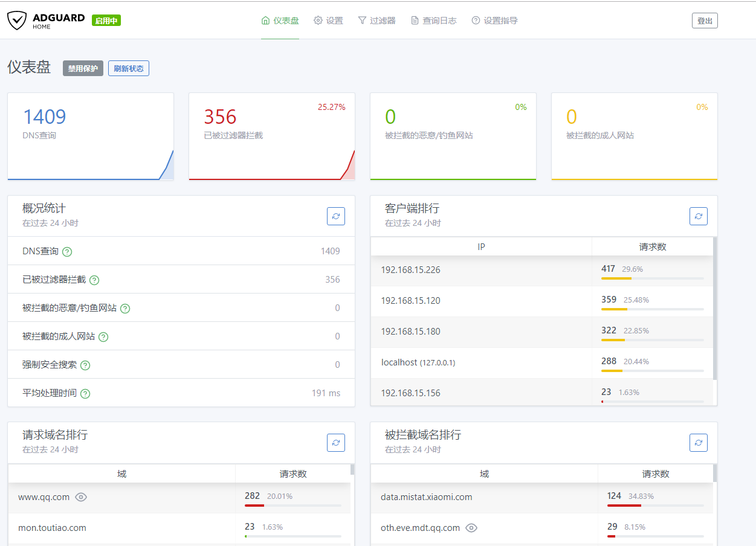Screen dimensions: 756x546
Task: Click help icon beside DNS查询 row
Action: pyautogui.click(x=67, y=252)
